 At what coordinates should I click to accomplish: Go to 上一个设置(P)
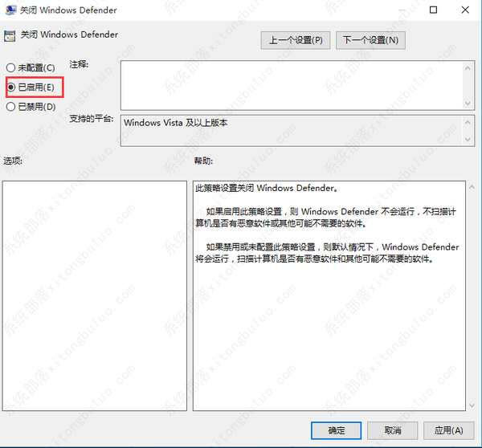(x=296, y=39)
